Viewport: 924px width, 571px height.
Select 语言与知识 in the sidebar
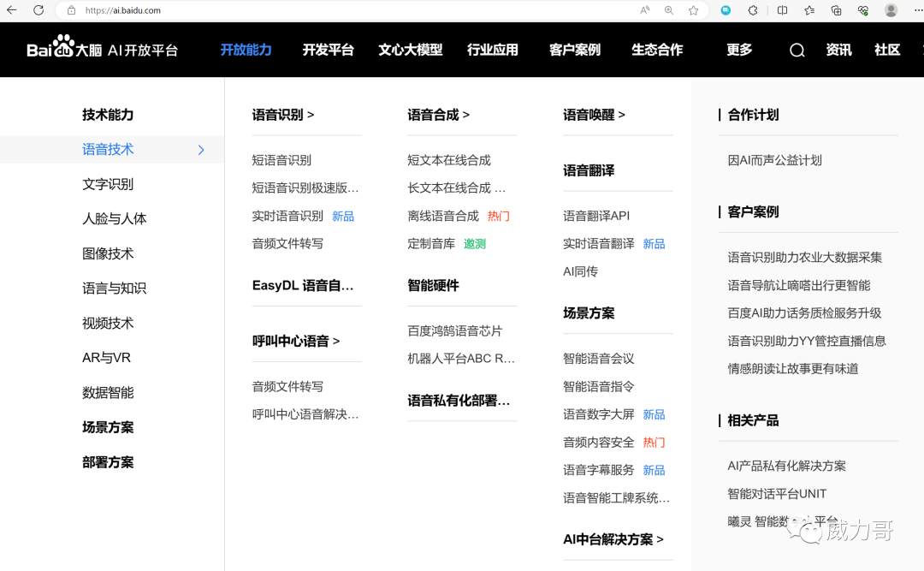tap(115, 288)
